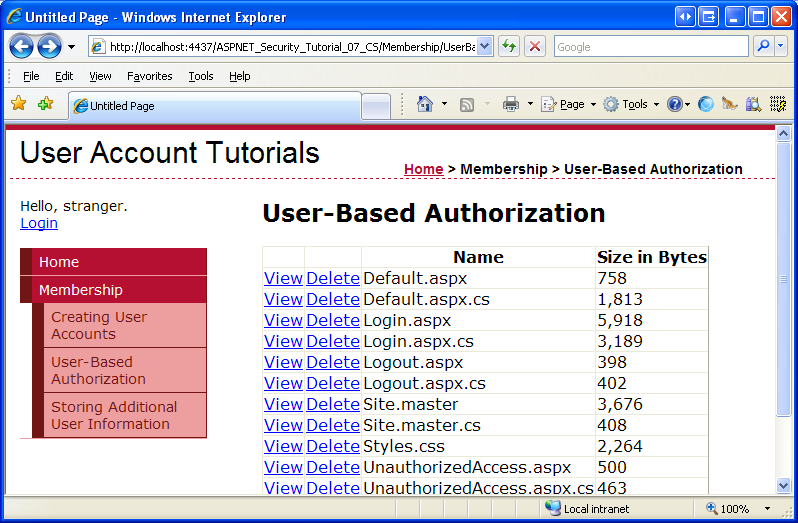Click the Add to Favorites icon
Viewport: 798px width, 523px height.
pyautogui.click(x=46, y=103)
